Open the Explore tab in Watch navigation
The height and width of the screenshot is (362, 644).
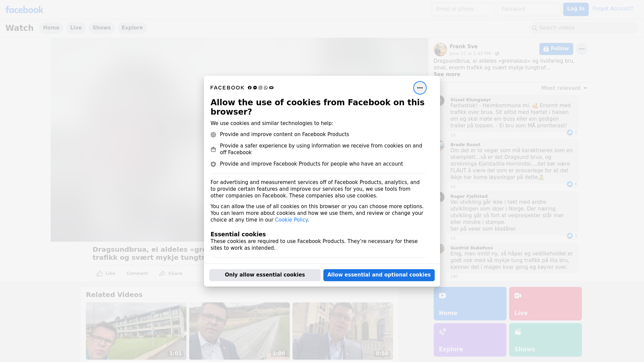132,28
